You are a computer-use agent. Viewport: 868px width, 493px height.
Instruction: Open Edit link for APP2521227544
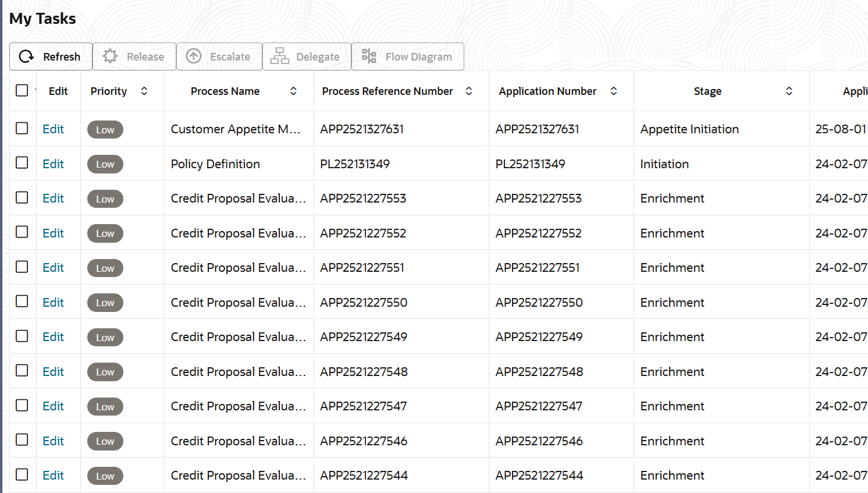[53, 476]
